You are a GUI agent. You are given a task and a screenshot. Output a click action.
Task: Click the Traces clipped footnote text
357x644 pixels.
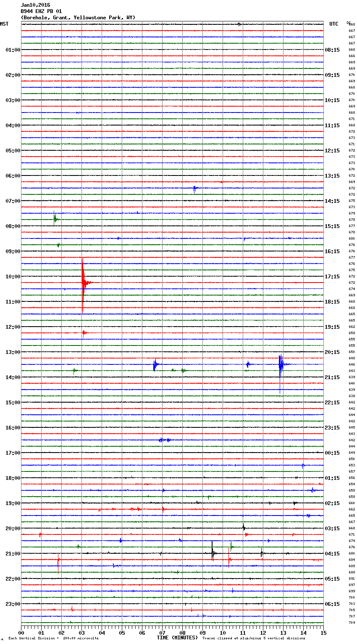click(254, 639)
